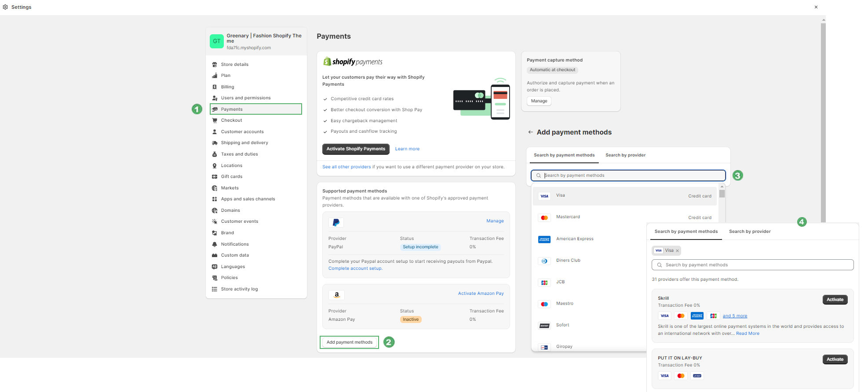Click the Customer accounts person icon
Screen dimensions: 868x392
tap(215, 132)
